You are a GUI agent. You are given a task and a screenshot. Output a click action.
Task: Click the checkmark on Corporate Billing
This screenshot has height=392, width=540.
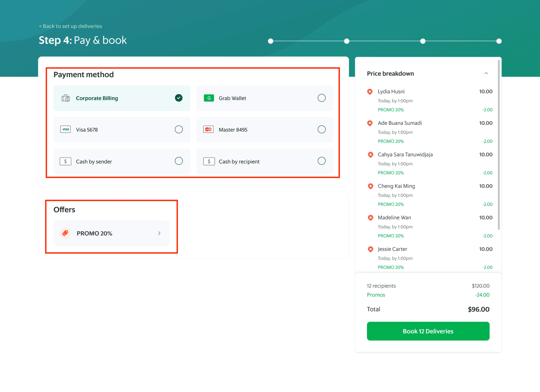point(178,98)
